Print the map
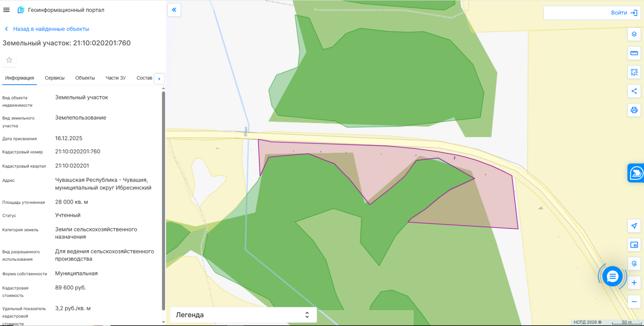 point(634,110)
